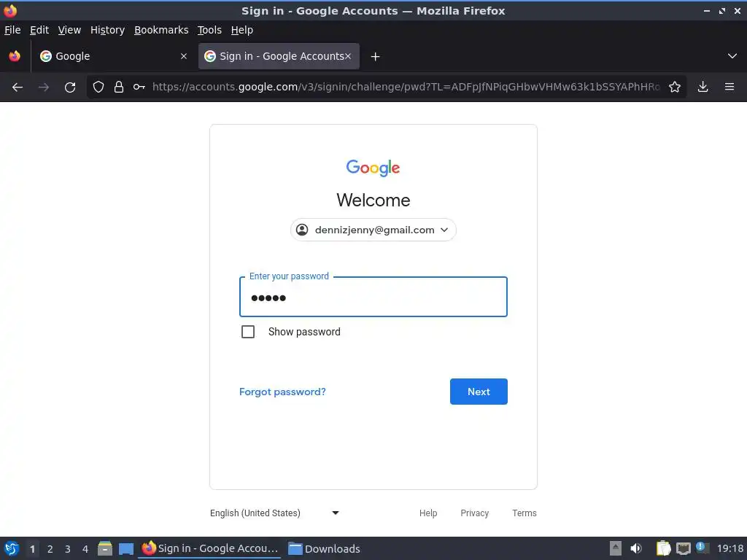Click the Welcome heading
The width and height of the screenshot is (747, 560).
point(373,200)
